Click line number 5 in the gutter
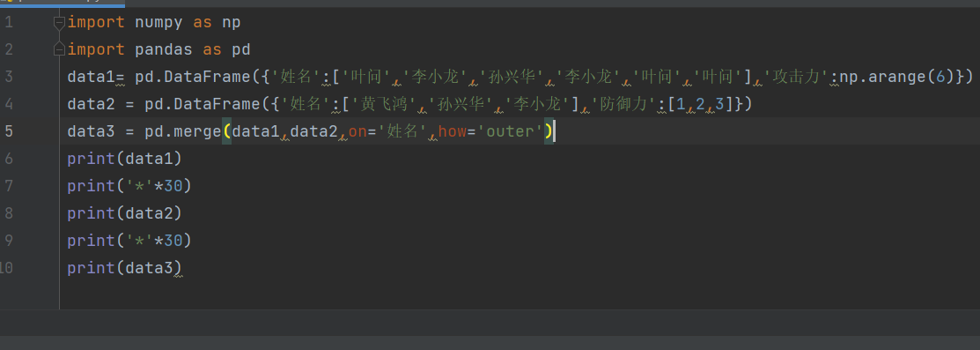The width and height of the screenshot is (980, 350). click(x=8, y=130)
